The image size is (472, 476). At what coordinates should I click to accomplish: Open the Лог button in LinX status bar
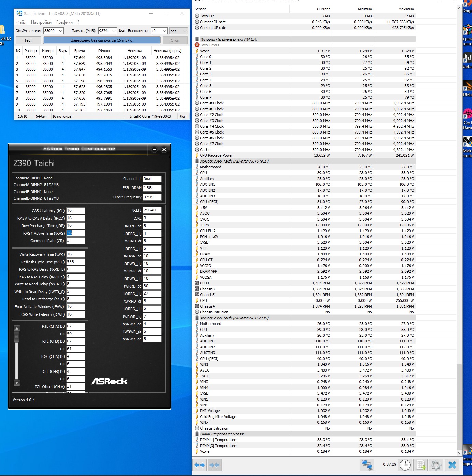click(184, 116)
